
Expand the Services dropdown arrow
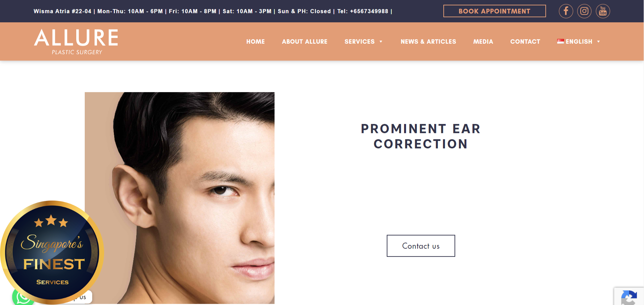pos(381,42)
